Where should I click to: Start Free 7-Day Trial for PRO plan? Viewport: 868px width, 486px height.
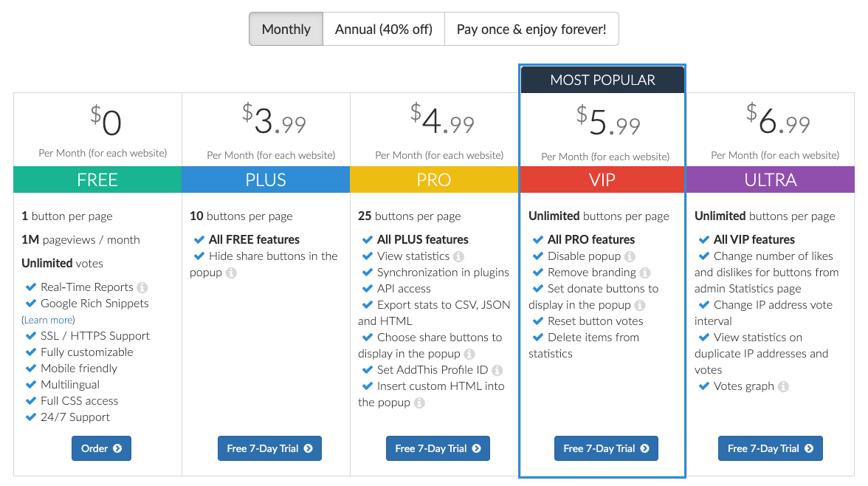click(438, 448)
